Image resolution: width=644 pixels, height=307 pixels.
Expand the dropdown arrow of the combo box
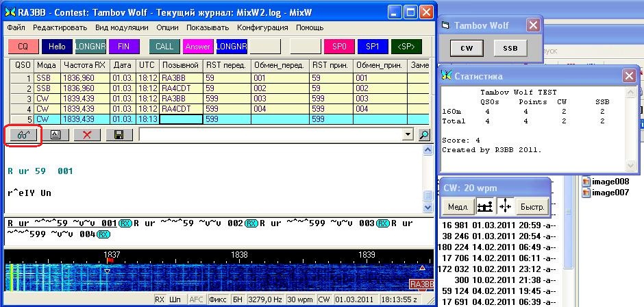[409, 135]
